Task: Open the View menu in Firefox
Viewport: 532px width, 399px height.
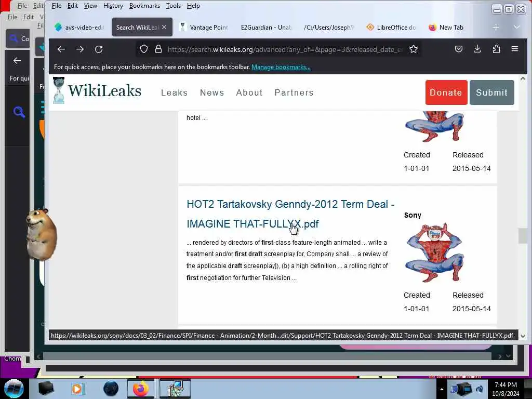Action: [x=90, y=6]
